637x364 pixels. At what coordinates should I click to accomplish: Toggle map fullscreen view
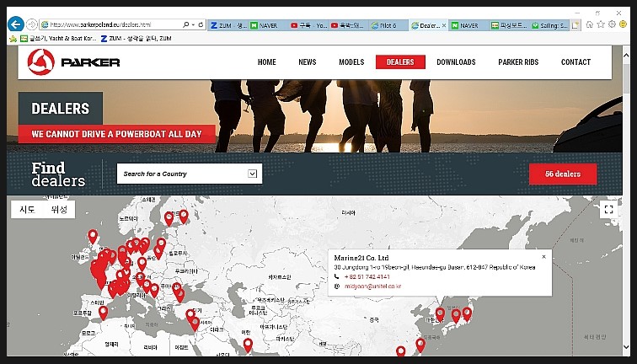608,210
